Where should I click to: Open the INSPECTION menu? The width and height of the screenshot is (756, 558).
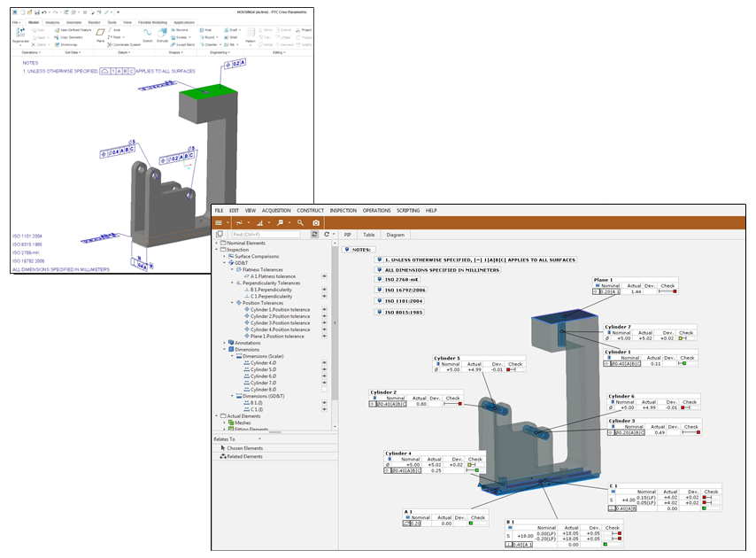343,211
